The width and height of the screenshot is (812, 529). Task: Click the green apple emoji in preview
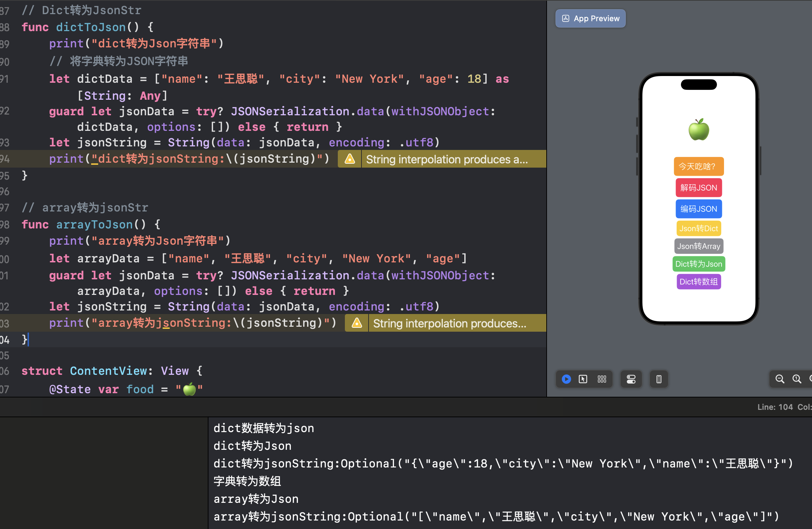[x=699, y=129]
